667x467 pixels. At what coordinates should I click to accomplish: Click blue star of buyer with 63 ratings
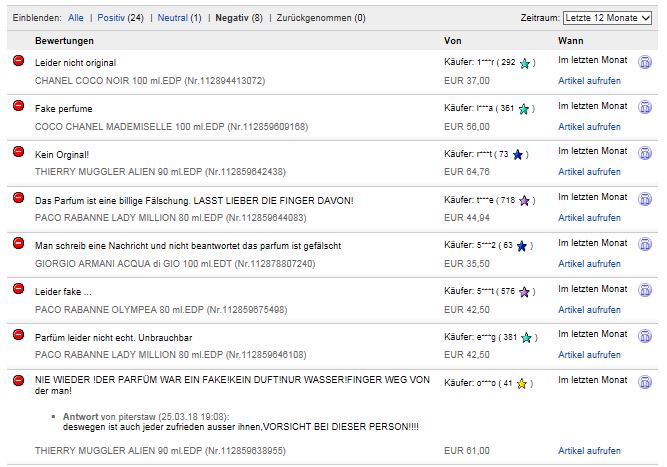coord(522,246)
